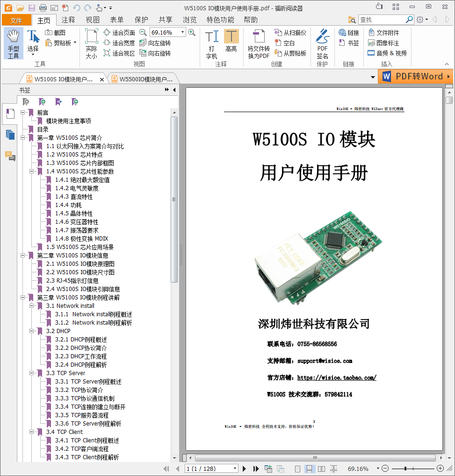
Task: Collapse the 3.4 TCP Client bookmark node
Action: pyautogui.click(x=32, y=432)
